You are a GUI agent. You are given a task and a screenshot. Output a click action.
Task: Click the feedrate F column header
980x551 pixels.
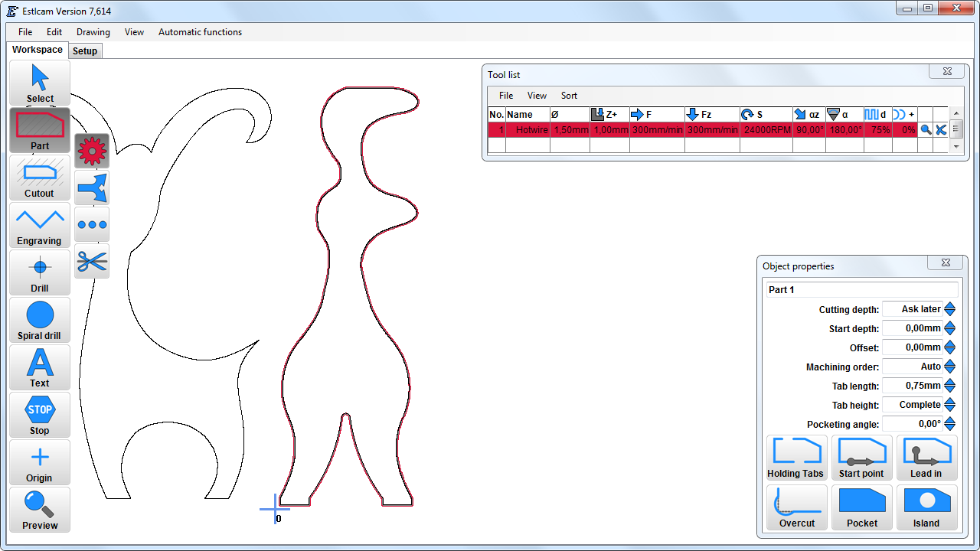tap(657, 115)
